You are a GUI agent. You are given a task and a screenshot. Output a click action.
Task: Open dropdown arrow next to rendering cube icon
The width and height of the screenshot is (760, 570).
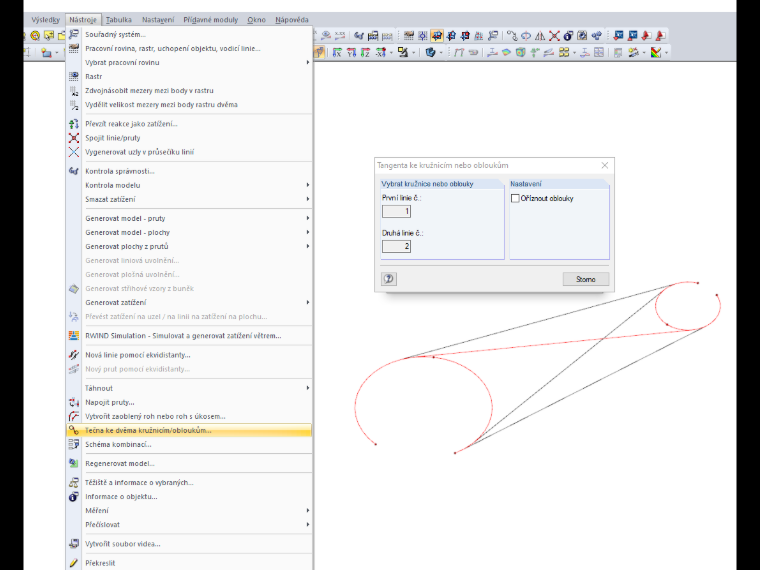click(441, 52)
